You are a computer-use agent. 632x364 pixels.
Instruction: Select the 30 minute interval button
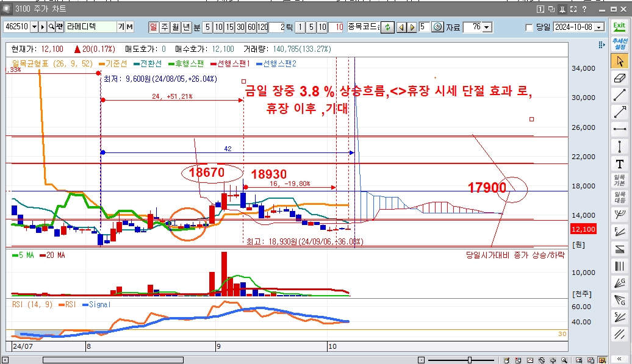240,27
